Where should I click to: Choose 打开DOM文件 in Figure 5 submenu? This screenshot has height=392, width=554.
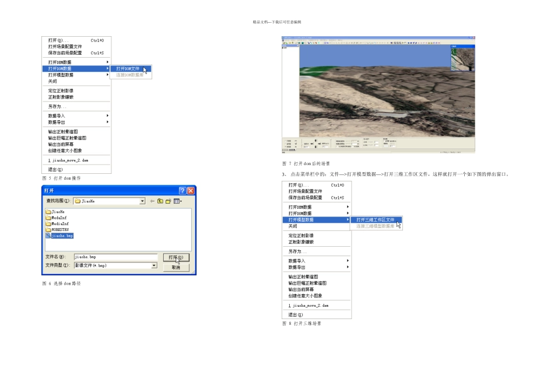pos(131,69)
